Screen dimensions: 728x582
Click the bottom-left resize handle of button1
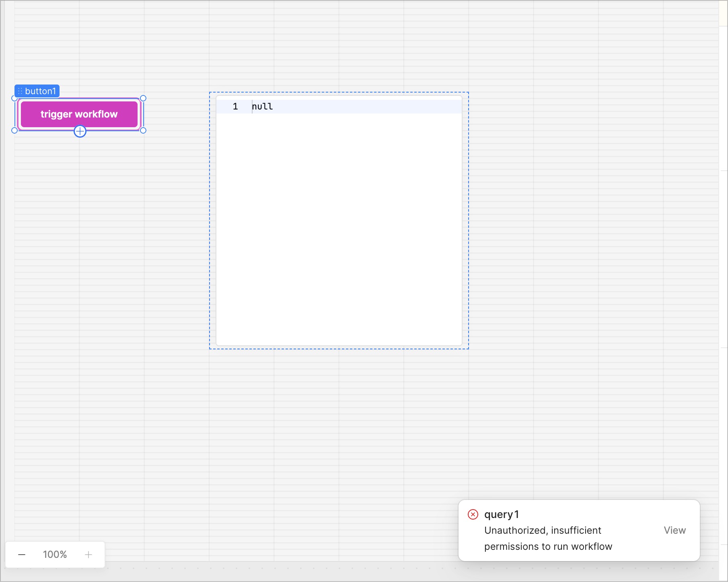14,130
